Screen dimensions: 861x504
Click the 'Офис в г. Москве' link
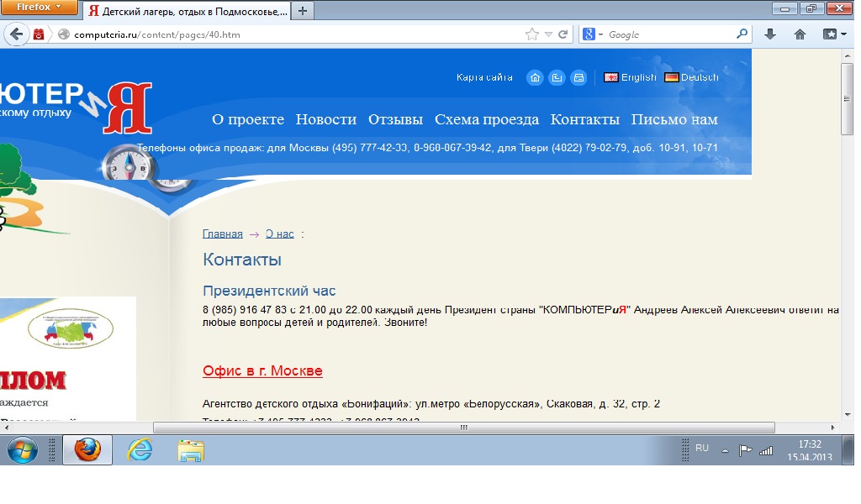pyautogui.click(x=262, y=371)
